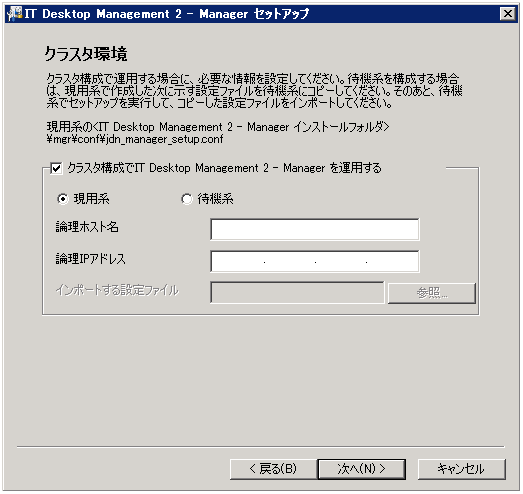
Task: Close the Manager セットアップ dialog
Action: [x=508, y=14]
